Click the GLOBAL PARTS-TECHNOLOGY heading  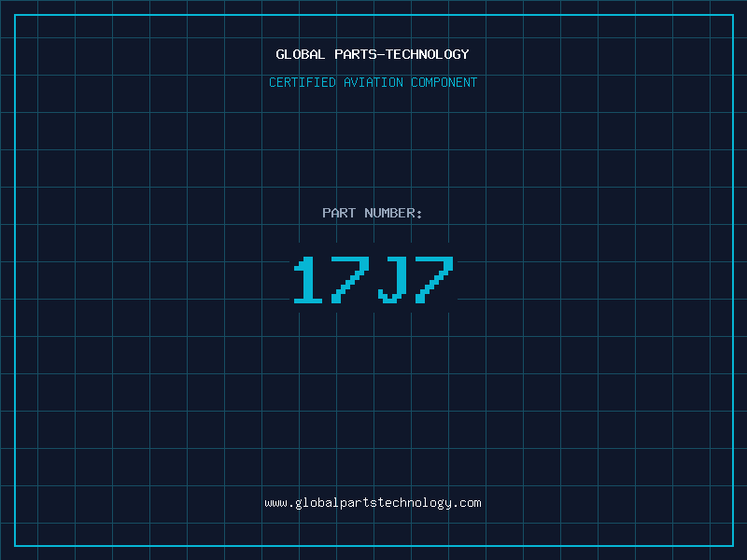point(373,54)
